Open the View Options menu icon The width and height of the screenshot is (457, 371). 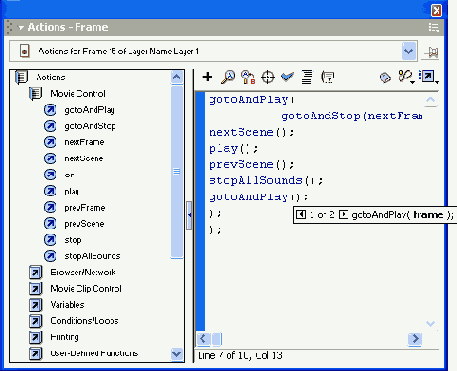(x=429, y=77)
